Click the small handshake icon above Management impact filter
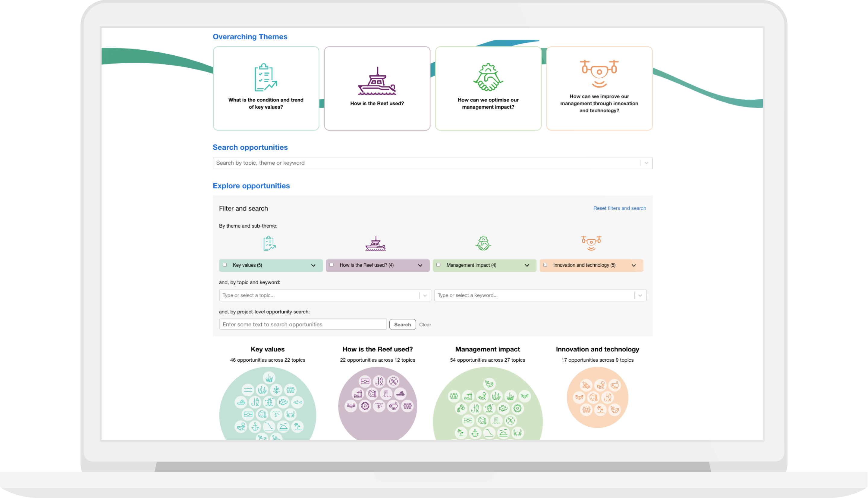This screenshot has height=498, width=868. coord(483,243)
